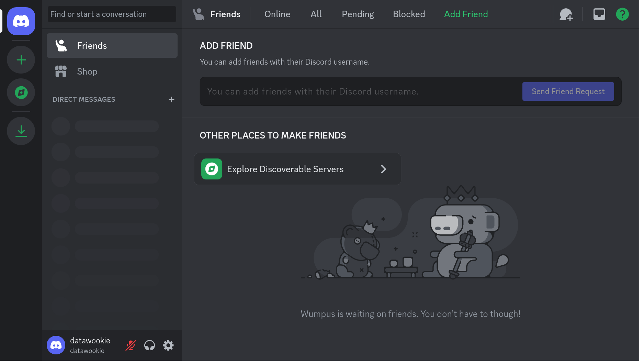The image size is (644, 364).
Task: Create a new group DM
Action: click(566, 14)
